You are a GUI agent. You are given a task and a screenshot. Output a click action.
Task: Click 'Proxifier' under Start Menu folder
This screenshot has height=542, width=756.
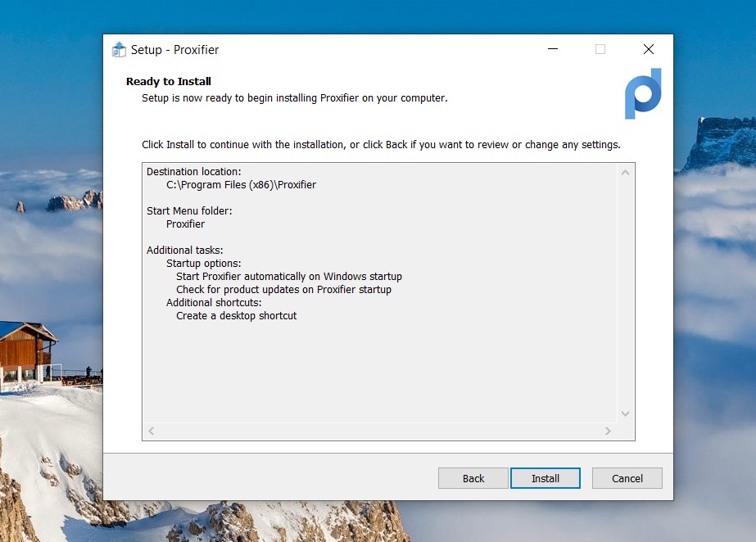click(186, 224)
